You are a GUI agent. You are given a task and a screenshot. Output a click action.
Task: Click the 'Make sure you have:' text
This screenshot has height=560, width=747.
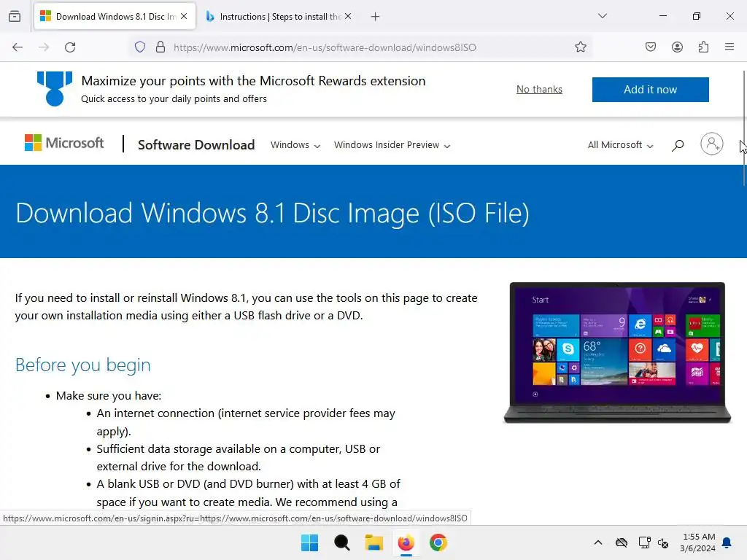tap(109, 396)
